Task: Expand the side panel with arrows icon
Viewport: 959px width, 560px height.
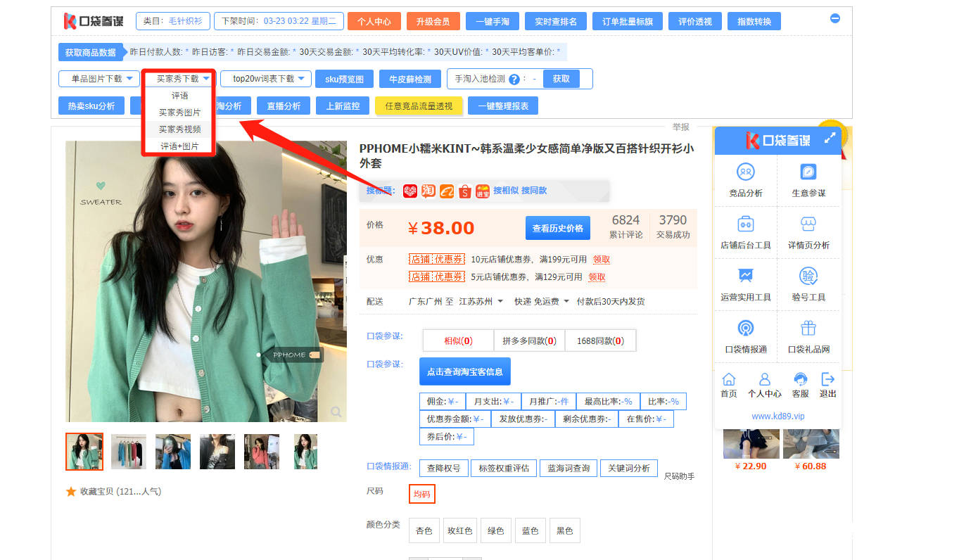Action: pos(830,139)
